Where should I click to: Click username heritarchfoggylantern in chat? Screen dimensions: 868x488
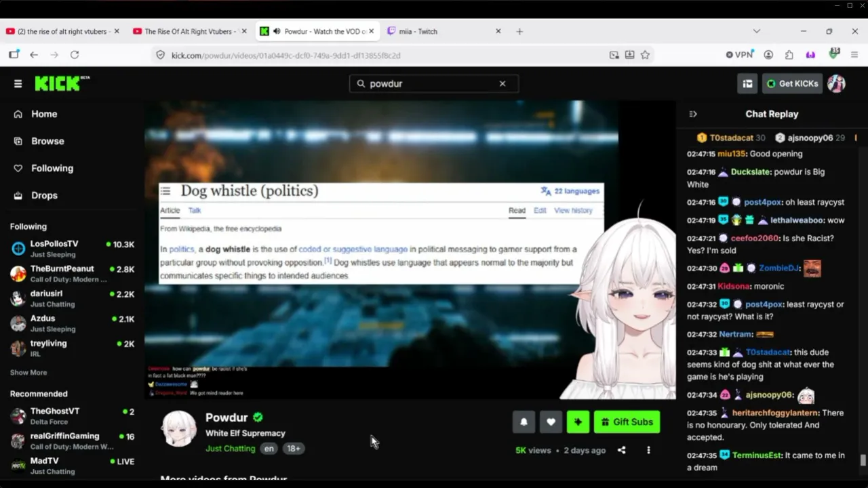pyautogui.click(x=776, y=413)
